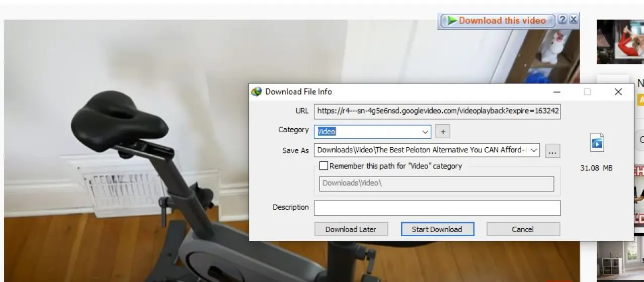Viewport: 644px width, 282px height.
Task: Expand the Save As path dropdown arrow
Action: pyautogui.click(x=534, y=150)
